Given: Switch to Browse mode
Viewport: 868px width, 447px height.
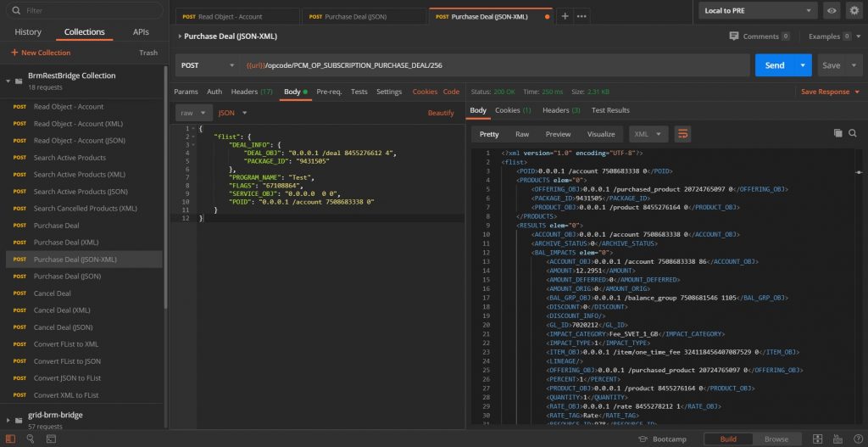Looking at the screenshot, I should pos(776,439).
